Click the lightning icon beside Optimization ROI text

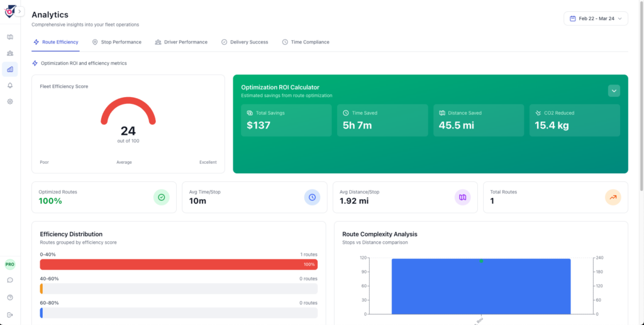pos(35,64)
